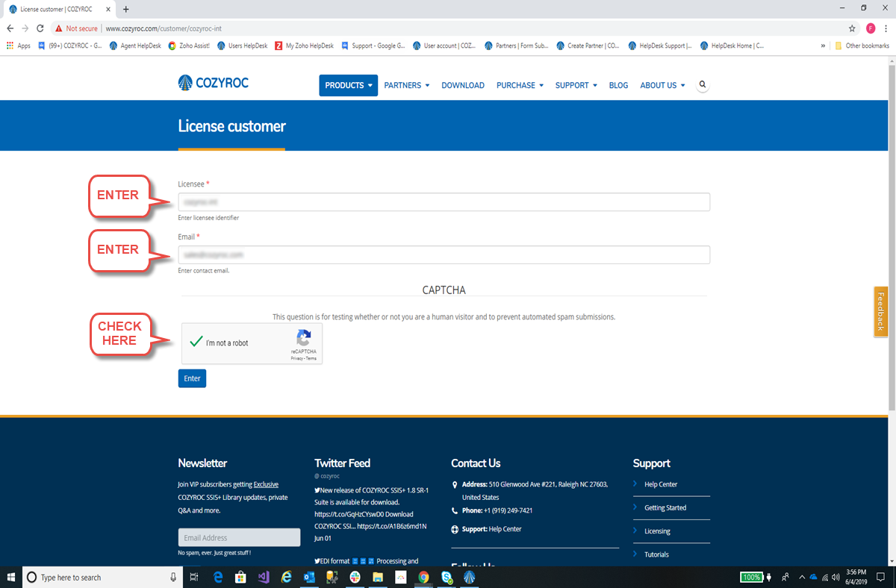Open the COZYROC app on the taskbar

click(470, 577)
